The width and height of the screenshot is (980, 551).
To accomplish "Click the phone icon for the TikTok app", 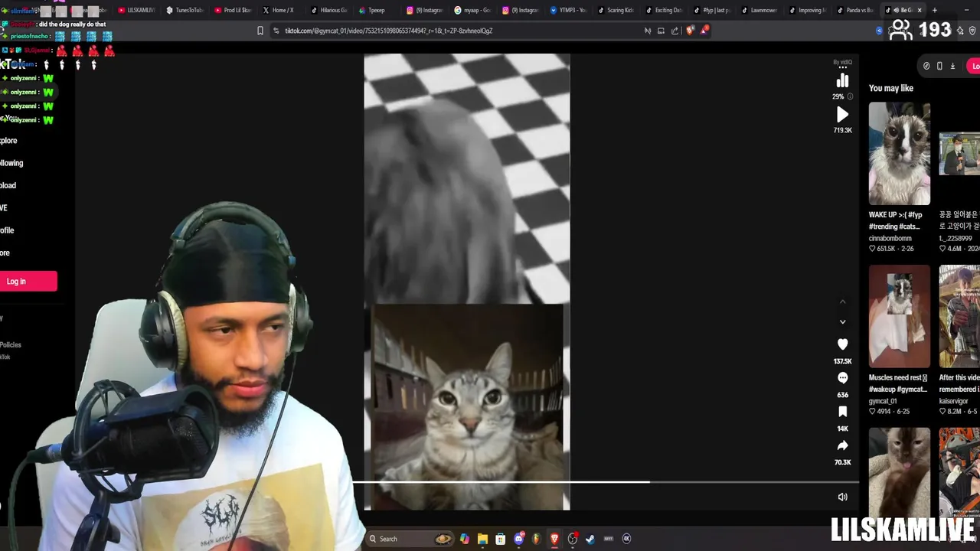I will click(x=939, y=66).
